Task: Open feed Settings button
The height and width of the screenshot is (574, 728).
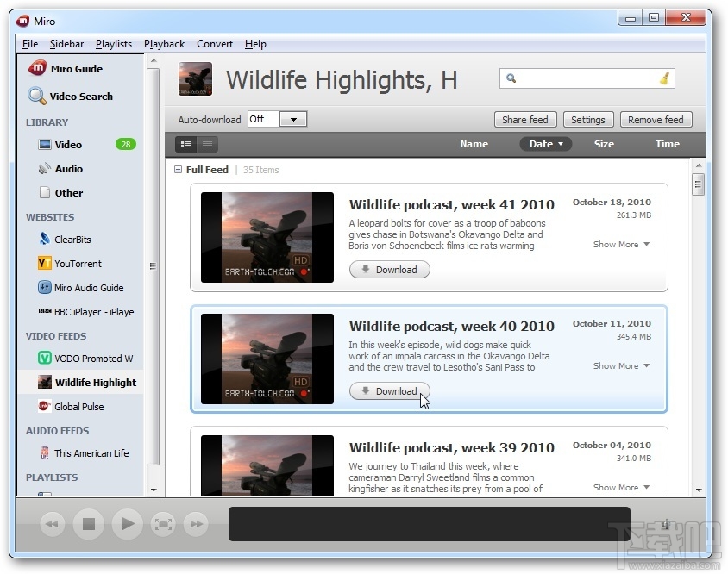Action: [587, 120]
